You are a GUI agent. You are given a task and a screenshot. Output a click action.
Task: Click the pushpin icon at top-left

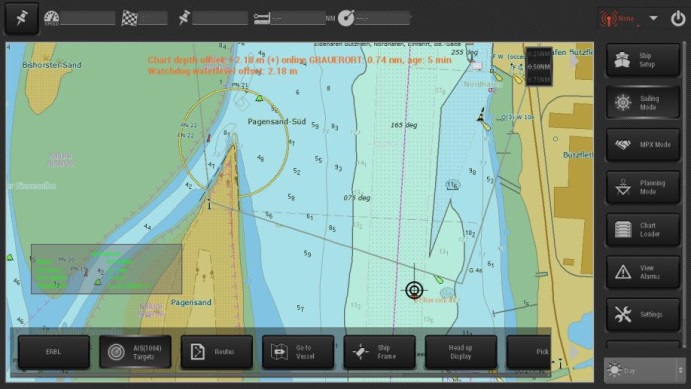point(21,19)
